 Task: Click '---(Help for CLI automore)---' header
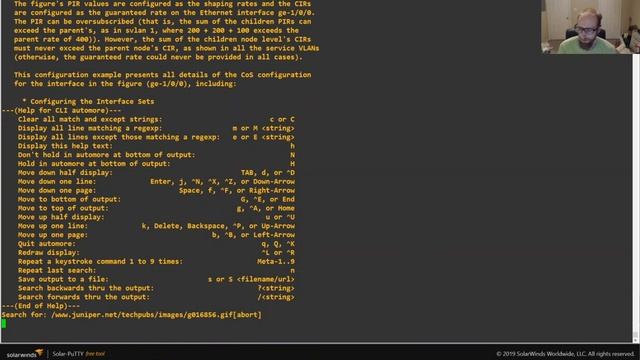tap(61, 110)
